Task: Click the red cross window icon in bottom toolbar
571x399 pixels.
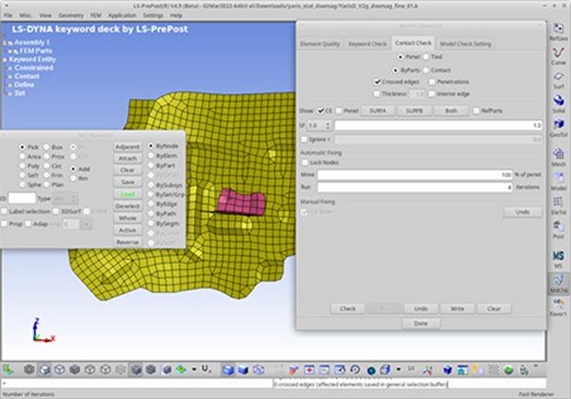Action: [x=309, y=370]
